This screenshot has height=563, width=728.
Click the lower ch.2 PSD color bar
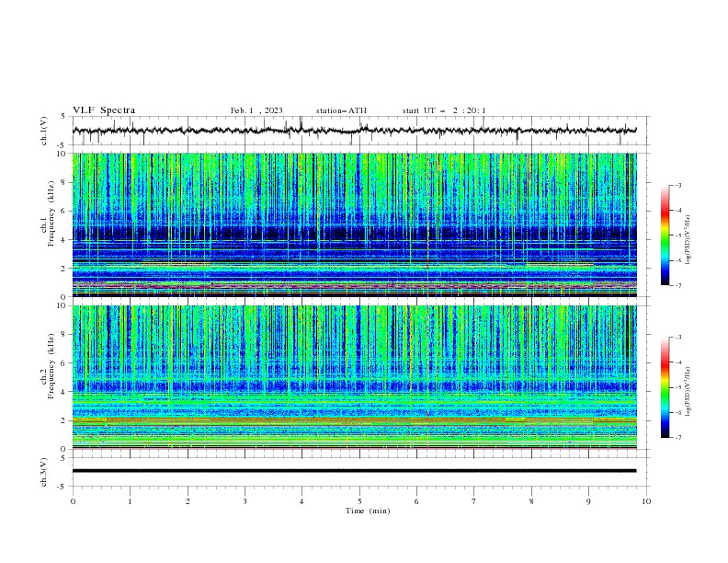coord(665,387)
